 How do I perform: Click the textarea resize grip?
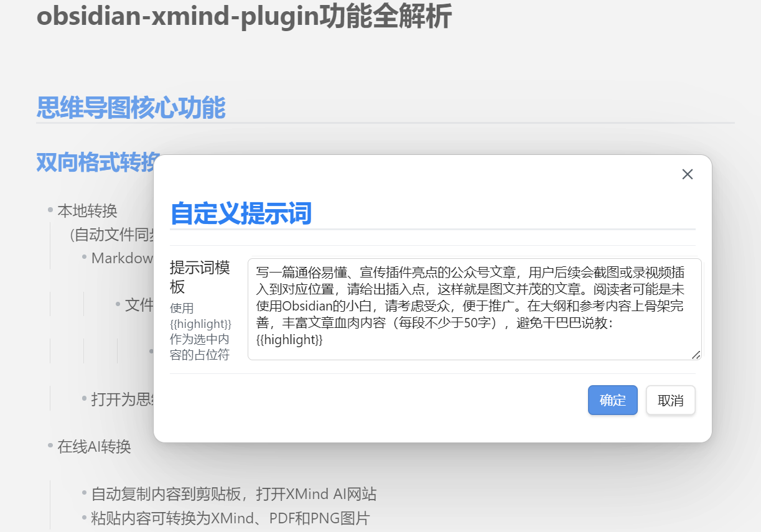coord(695,355)
